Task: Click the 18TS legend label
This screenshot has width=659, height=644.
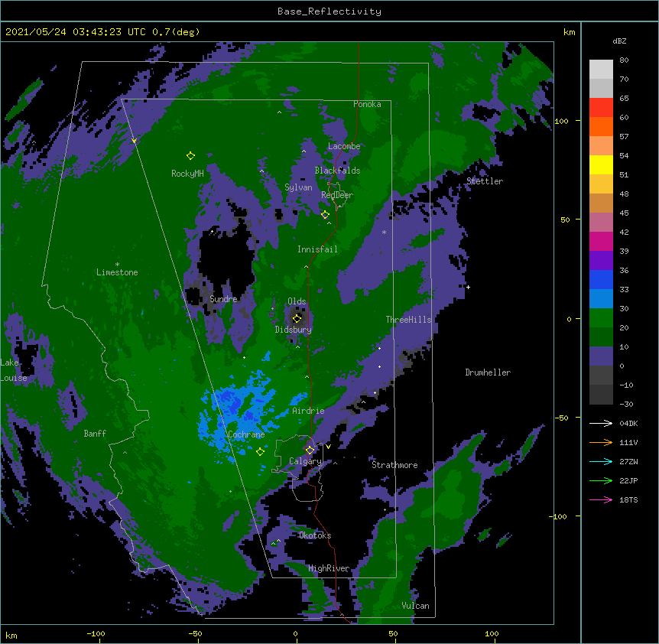Action: 628,499
